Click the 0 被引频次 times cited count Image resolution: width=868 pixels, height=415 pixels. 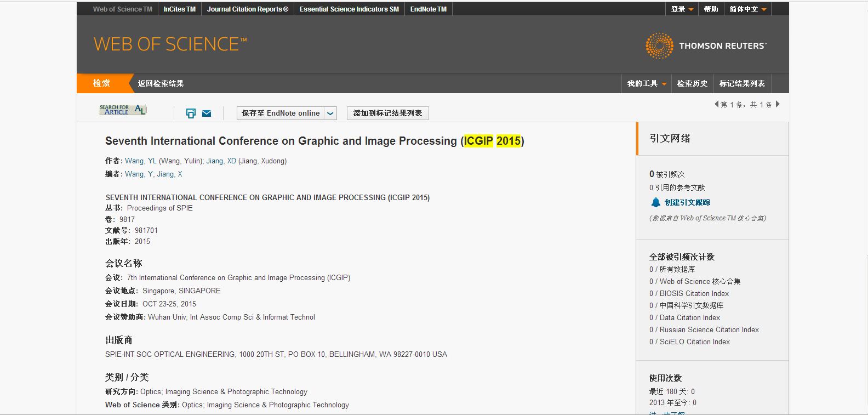coord(667,174)
